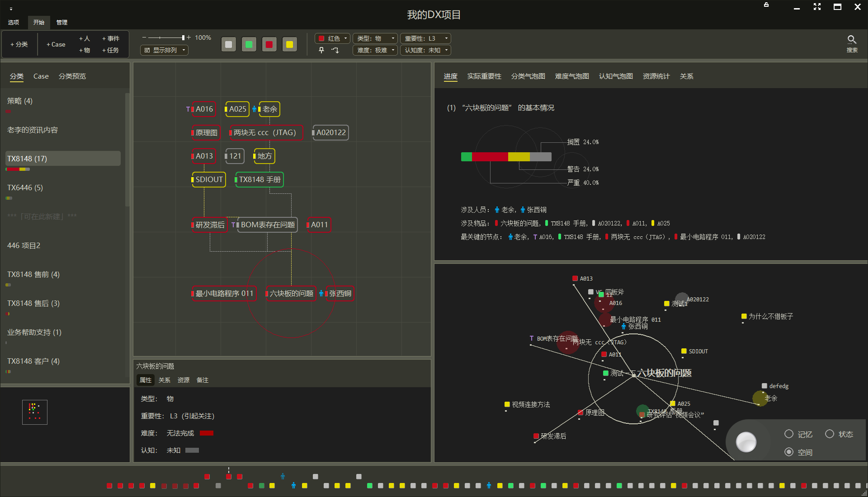
Task: Click the lock icon in title bar
Action: click(x=766, y=5)
